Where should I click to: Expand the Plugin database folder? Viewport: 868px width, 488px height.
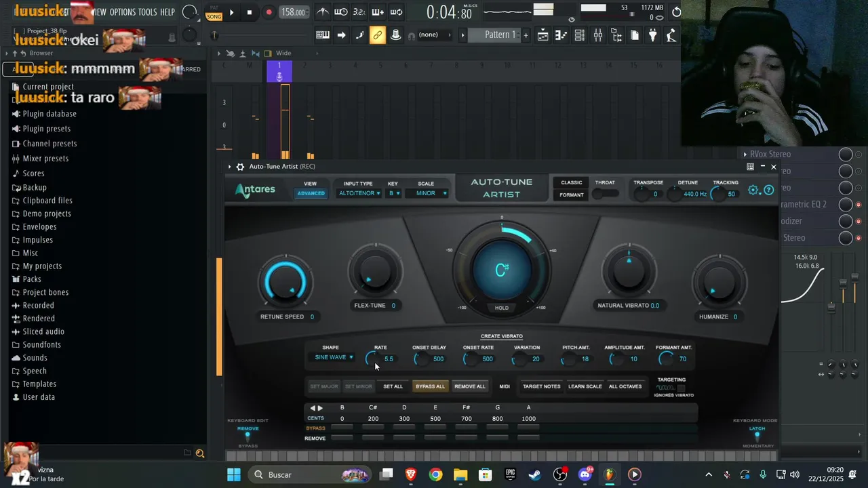(x=44, y=114)
